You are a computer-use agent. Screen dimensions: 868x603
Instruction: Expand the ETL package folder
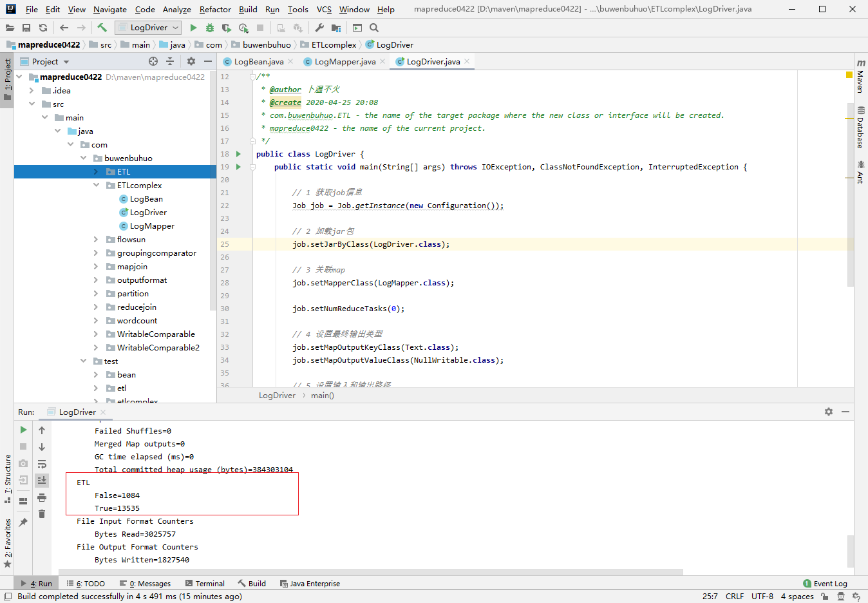(96, 172)
